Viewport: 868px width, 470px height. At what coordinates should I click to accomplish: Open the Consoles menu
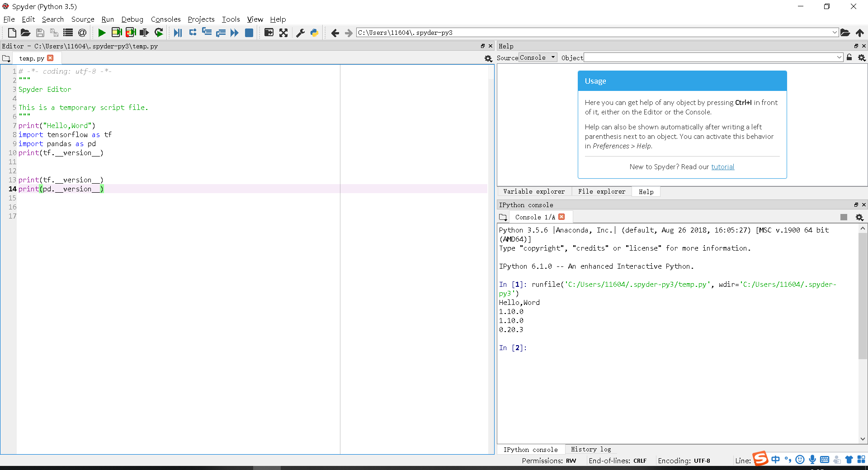coord(165,19)
